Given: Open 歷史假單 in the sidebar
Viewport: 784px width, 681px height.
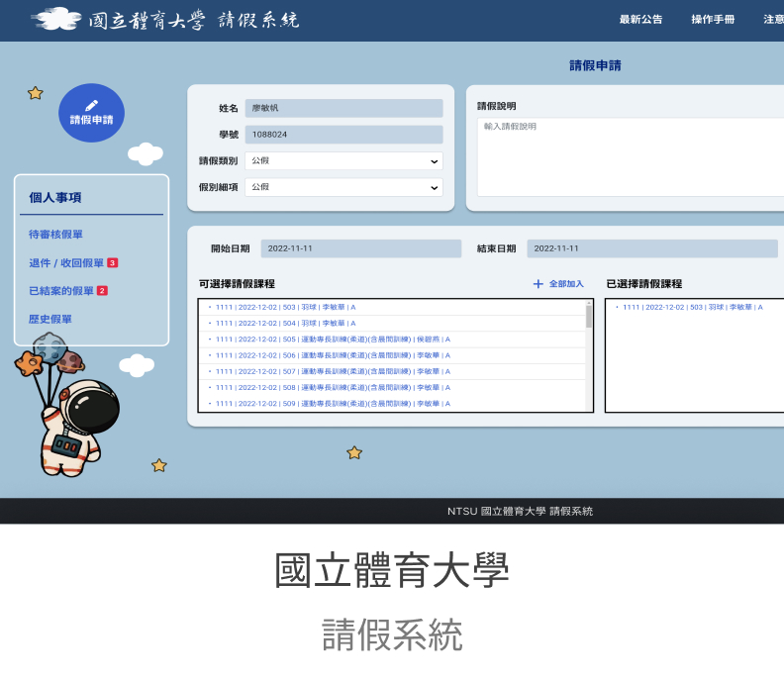Looking at the screenshot, I should click(50, 319).
